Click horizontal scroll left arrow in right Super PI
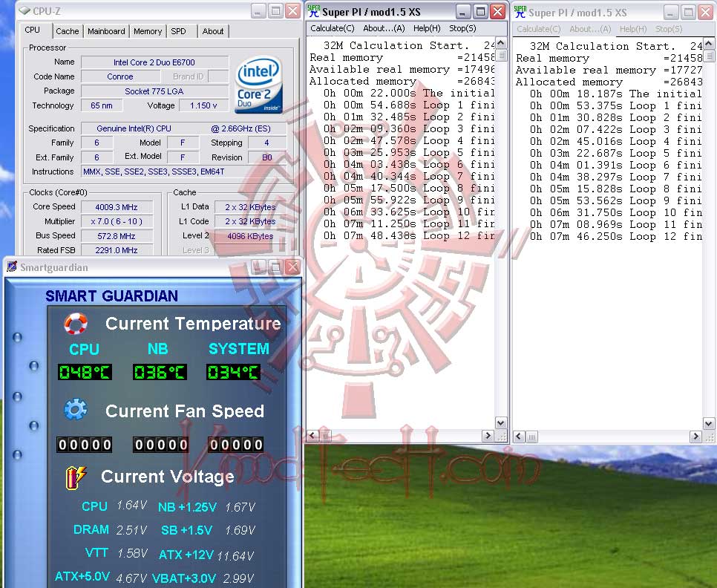This screenshot has width=717, height=588. click(519, 437)
